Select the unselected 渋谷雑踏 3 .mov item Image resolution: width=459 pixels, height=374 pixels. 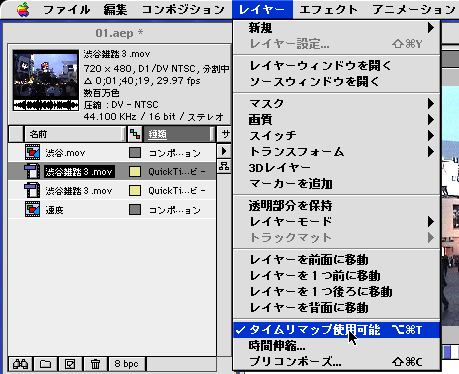pos(79,191)
